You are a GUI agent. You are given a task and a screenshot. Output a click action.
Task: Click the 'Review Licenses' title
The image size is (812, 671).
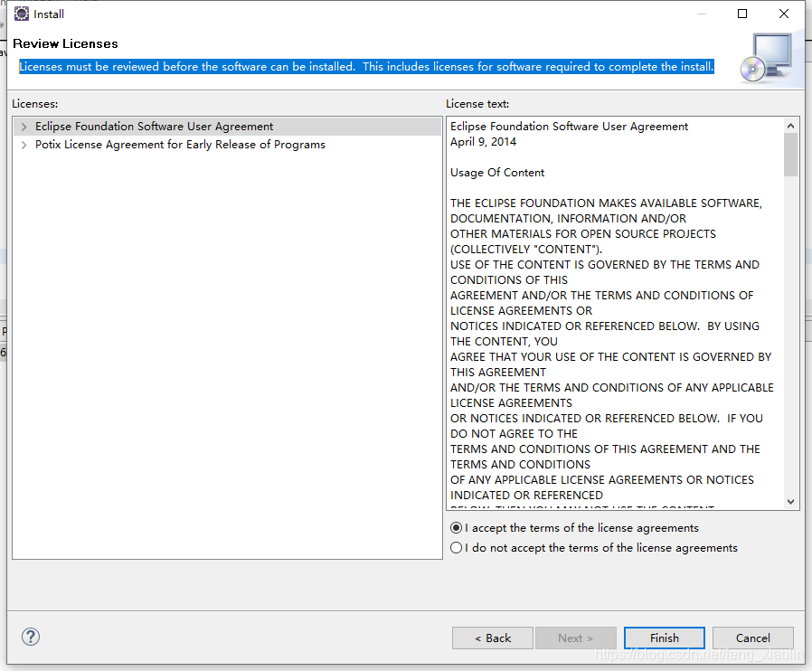[65, 43]
